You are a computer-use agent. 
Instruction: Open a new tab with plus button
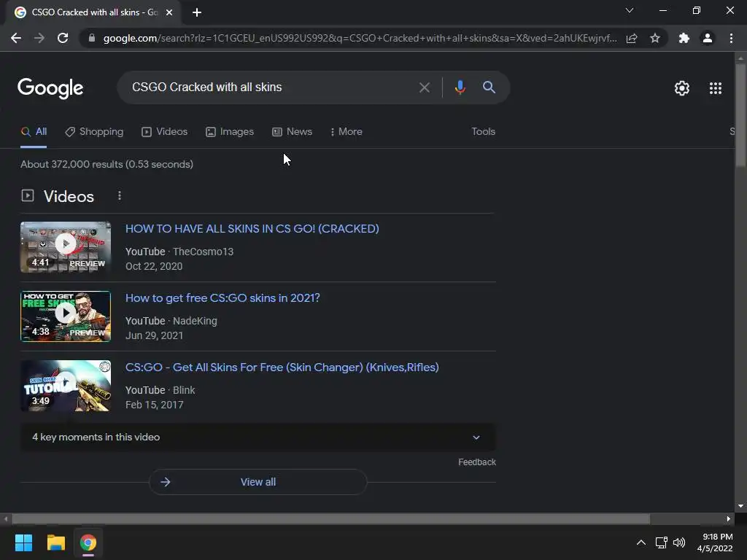197,13
